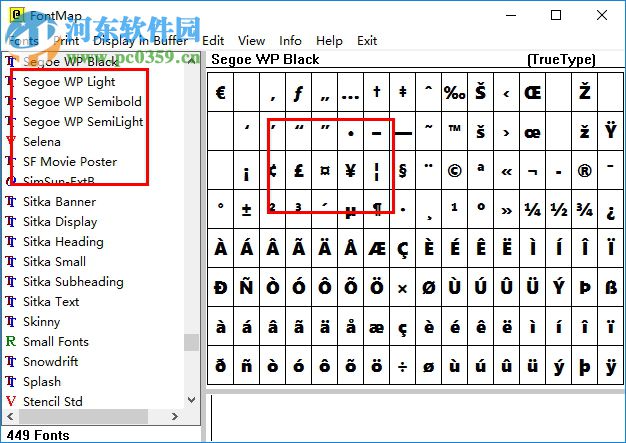Pick the ¿ inverted question mark cell
Viewport: 626px width, 443px height.
pyautogui.click(x=610, y=209)
